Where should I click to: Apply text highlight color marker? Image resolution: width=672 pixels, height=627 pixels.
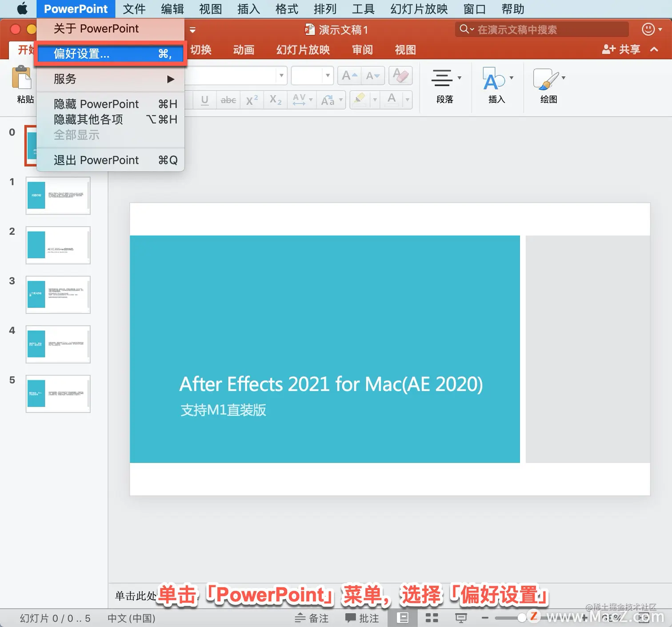(x=360, y=100)
